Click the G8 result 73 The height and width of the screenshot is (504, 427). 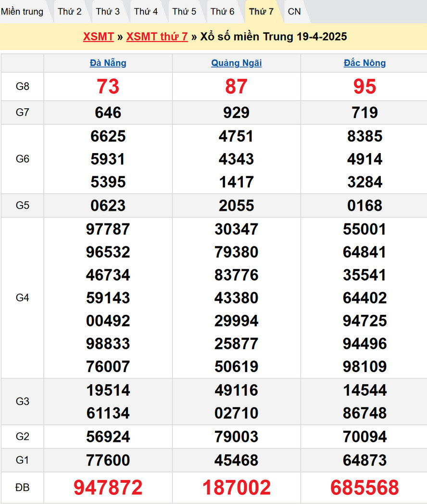tap(108, 87)
